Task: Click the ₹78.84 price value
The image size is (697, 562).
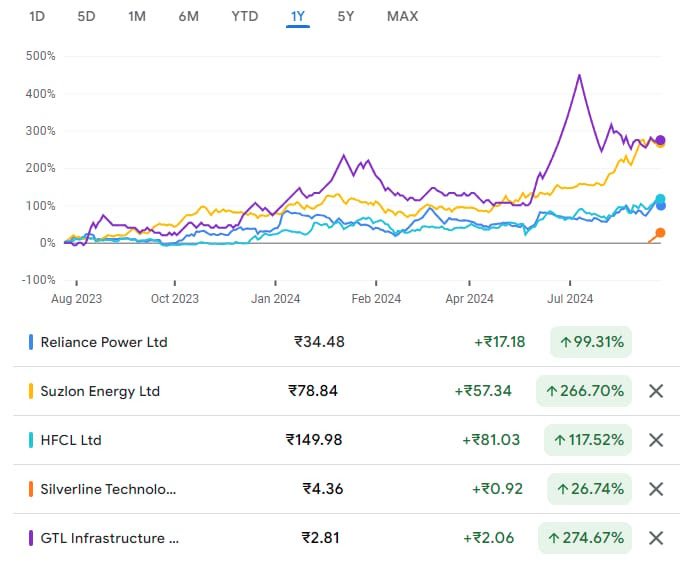Action: [x=313, y=391]
